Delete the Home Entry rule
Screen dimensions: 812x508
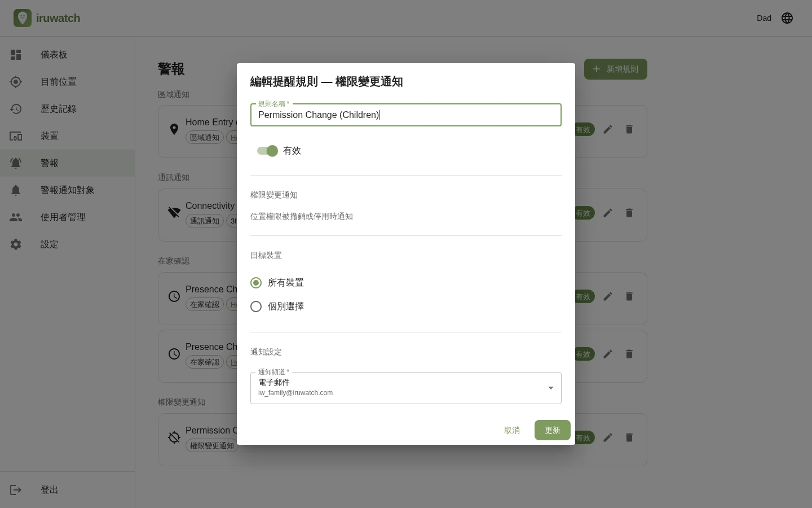(x=629, y=129)
